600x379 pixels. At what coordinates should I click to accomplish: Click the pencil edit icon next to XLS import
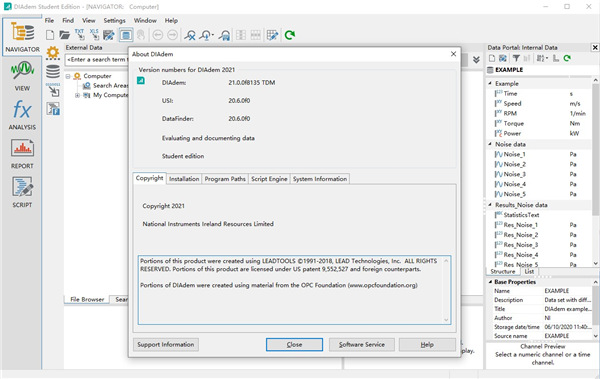click(x=109, y=35)
